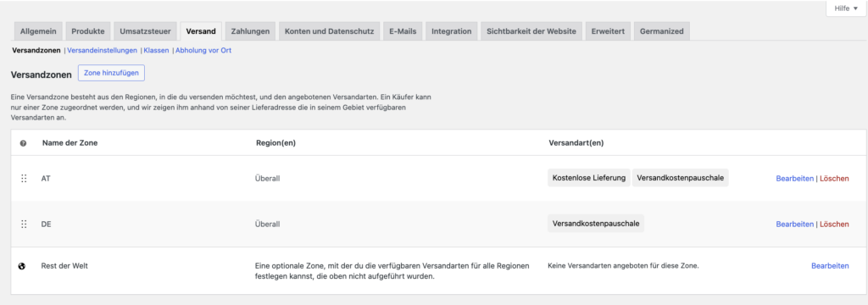This screenshot has height=305, width=868.
Task: Click the Rest der Welt zone name
Action: tap(64, 266)
